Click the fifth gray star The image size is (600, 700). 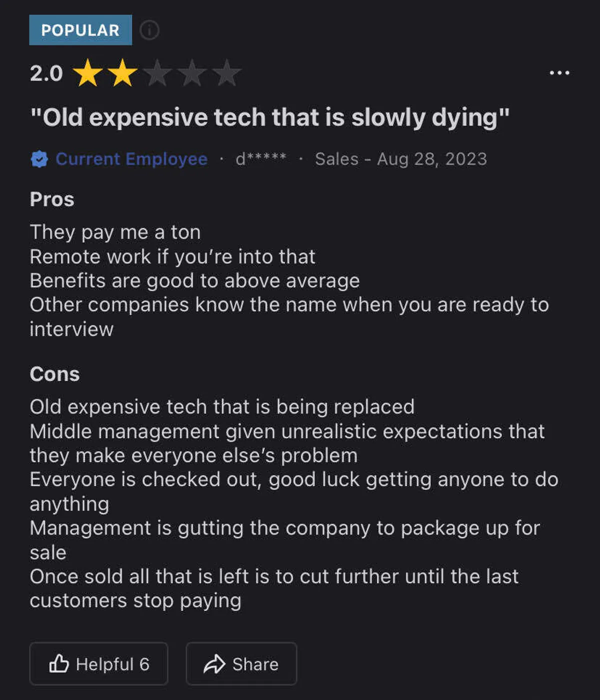(x=226, y=73)
